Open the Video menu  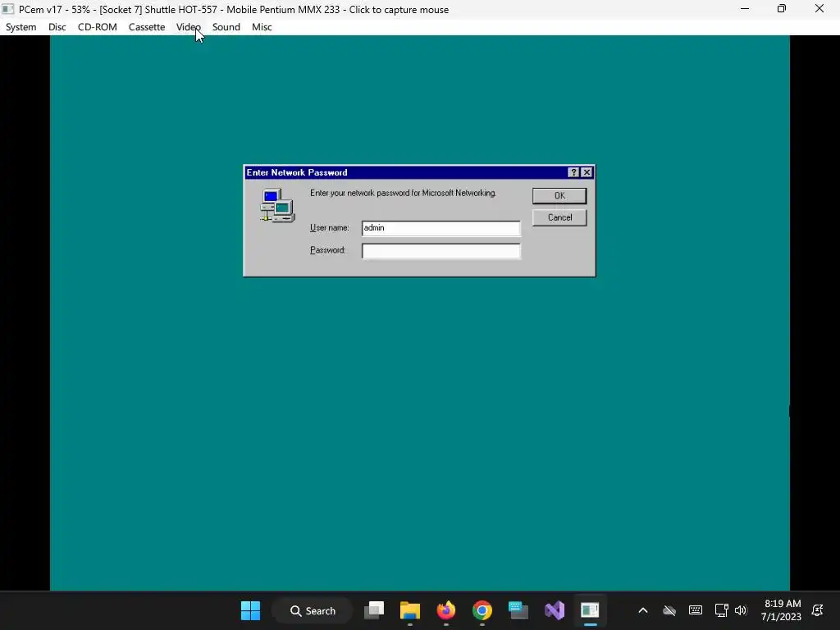tap(188, 27)
